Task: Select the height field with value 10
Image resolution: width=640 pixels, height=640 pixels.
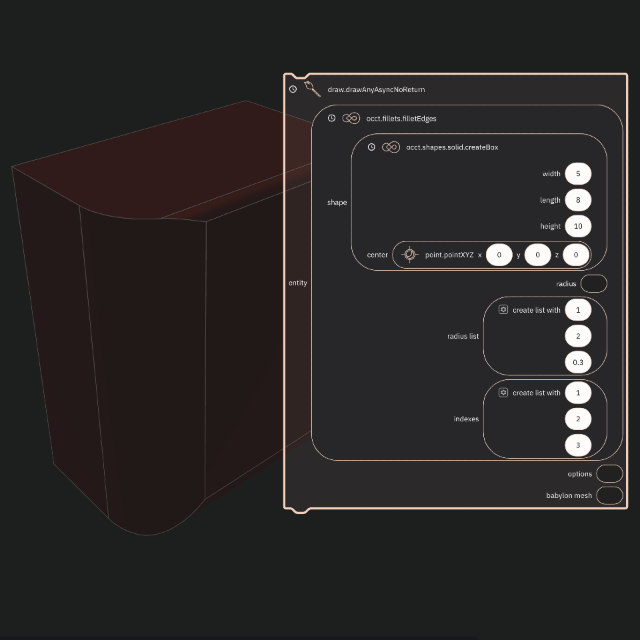Action: click(578, 226)
